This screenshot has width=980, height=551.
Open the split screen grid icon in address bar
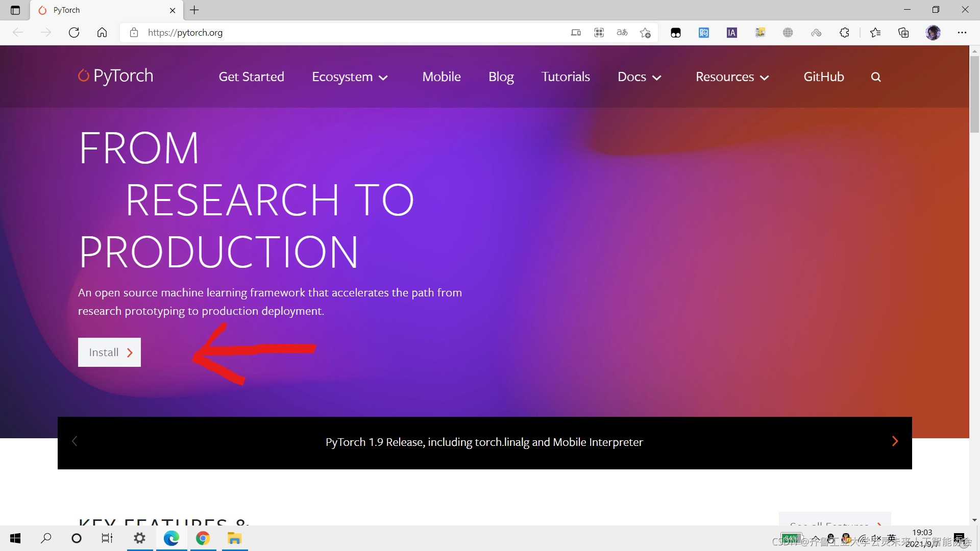[x=599, y=33]
